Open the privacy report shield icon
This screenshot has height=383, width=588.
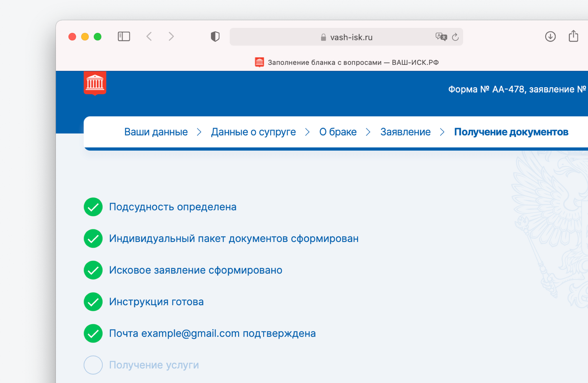pyautogui.click(x=215, y=37)
